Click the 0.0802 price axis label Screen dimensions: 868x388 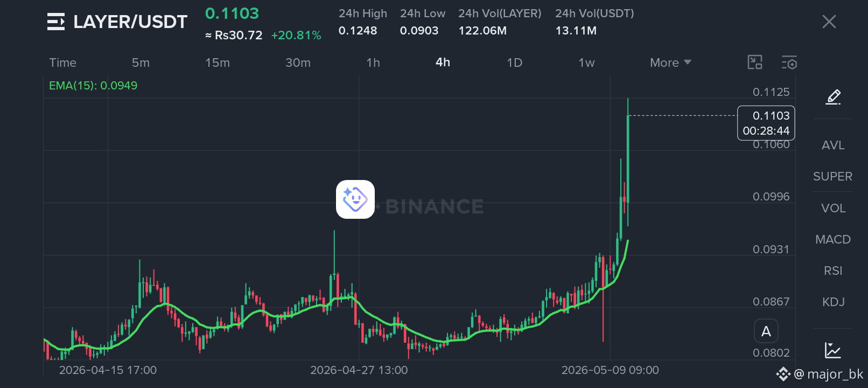[x=771, y=353]
